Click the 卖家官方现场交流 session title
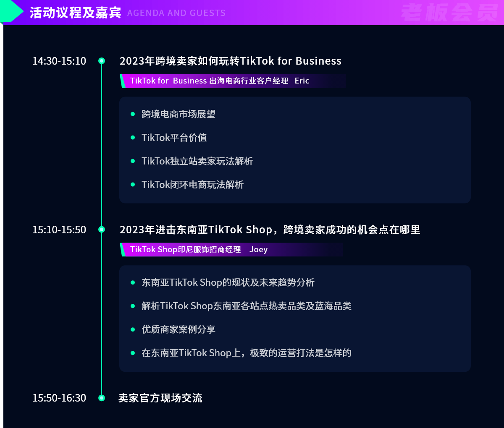504x428 pixels. pos(160,398)
